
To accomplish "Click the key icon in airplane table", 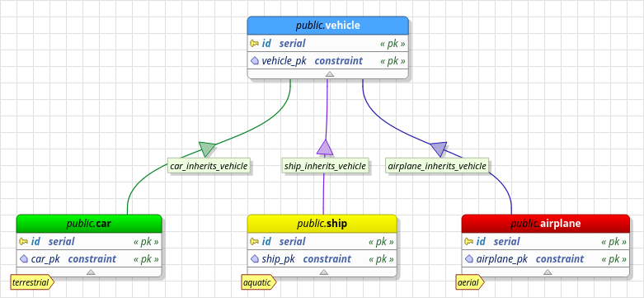I will tap(468, 242).
